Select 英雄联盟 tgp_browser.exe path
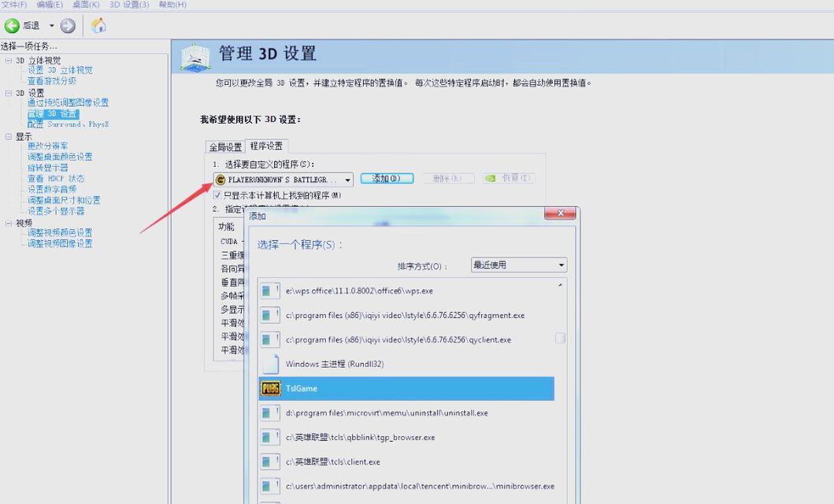834x504 pixels. pos(361,438)
